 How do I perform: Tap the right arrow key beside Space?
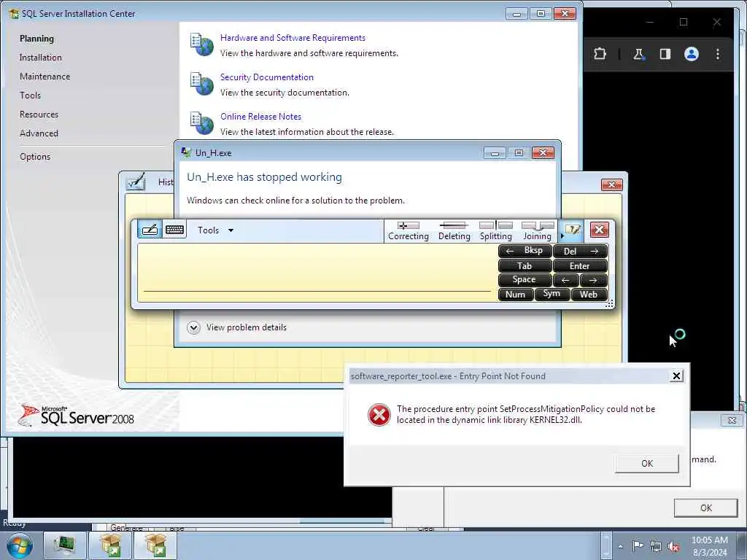coord(593,280)
